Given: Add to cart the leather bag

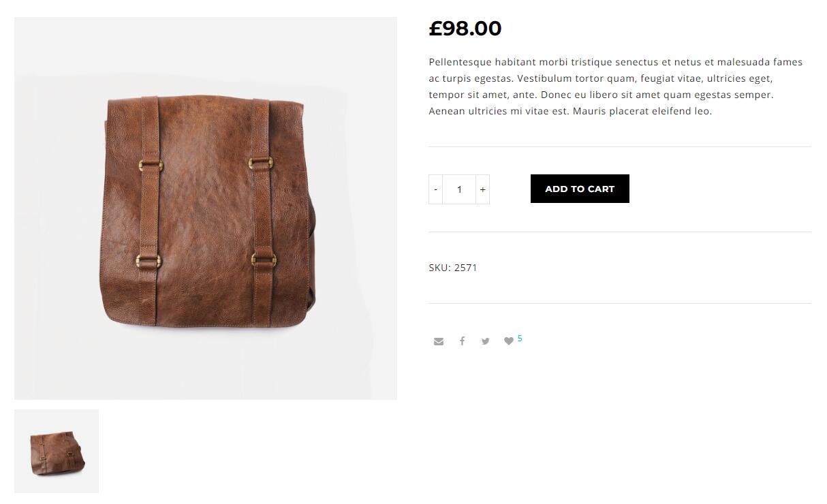Looking at the screenshot, I should (580, 189).
